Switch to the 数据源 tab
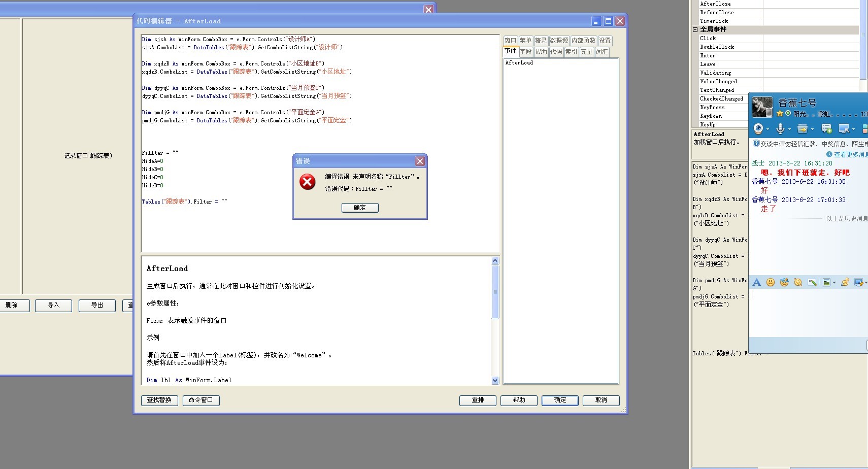This screenshot has width=868, height=469. (x=559, y=41)
